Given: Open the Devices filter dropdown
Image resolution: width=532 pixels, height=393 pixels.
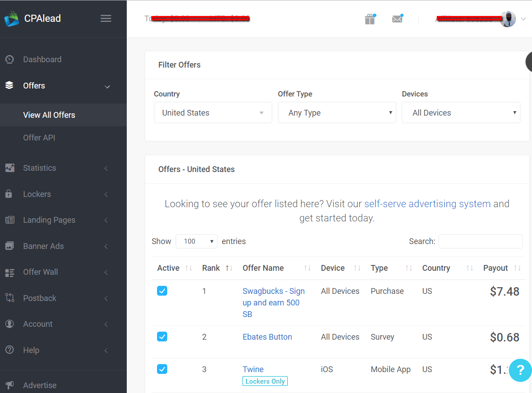Looking at the screenshot, I should tap(461, 113).
